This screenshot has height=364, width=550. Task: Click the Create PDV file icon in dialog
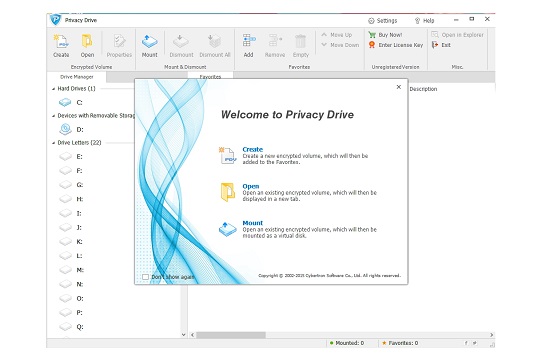pos(227,155)
